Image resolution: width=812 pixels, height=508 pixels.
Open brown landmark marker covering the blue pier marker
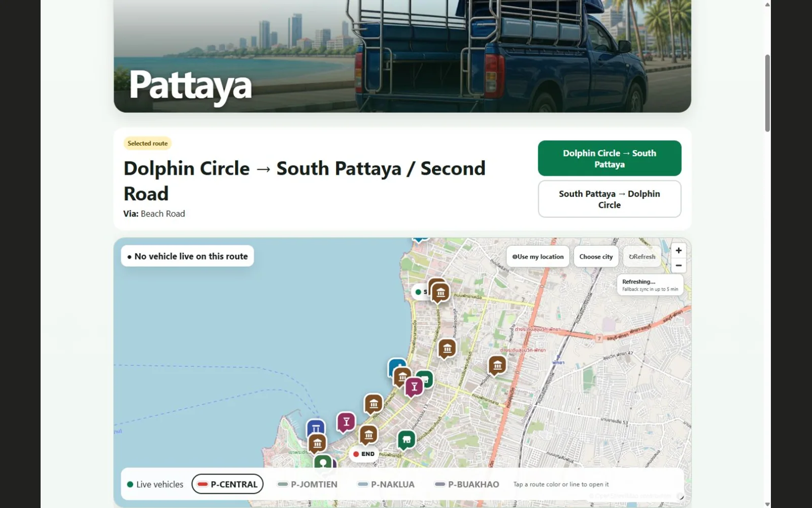tap(317, 444)
